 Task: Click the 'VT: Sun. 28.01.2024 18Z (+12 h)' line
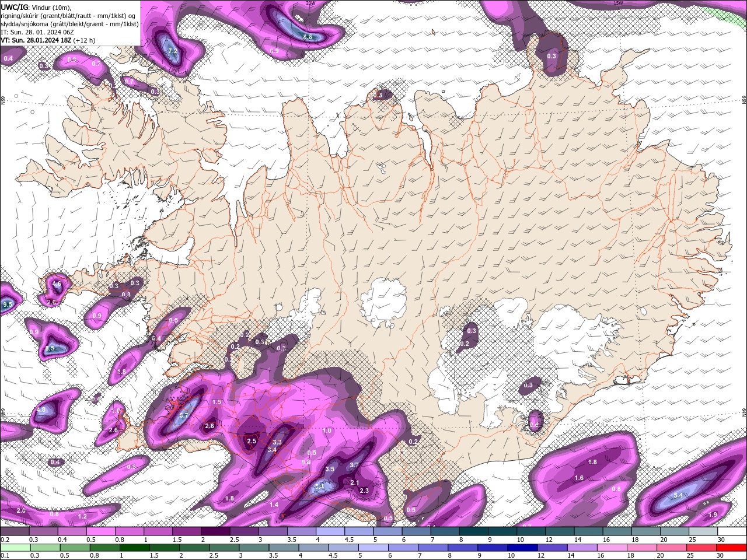click(48, 40)
